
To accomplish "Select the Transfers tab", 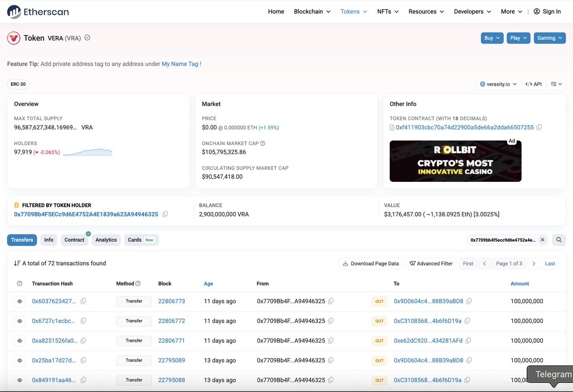I will pos(22,240).
